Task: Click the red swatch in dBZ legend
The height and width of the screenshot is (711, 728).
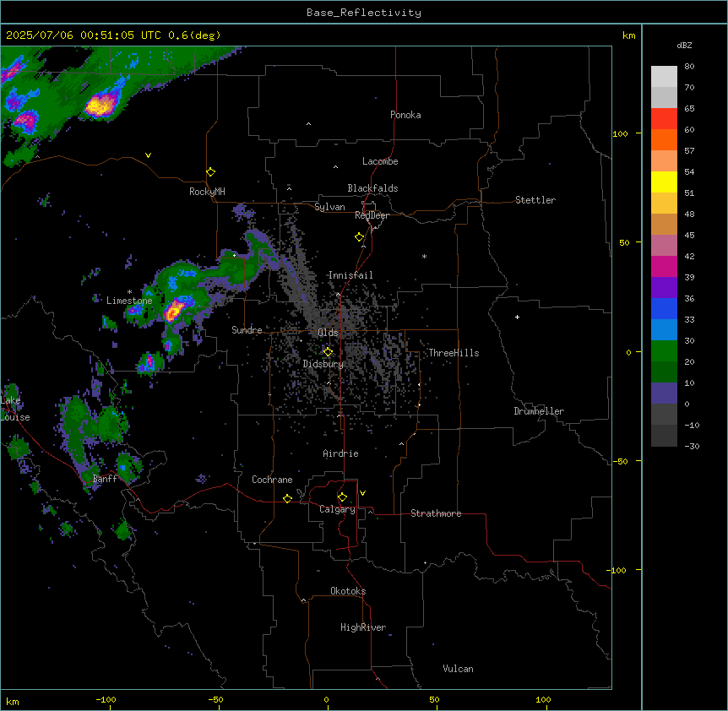Action: pos(664,118)
